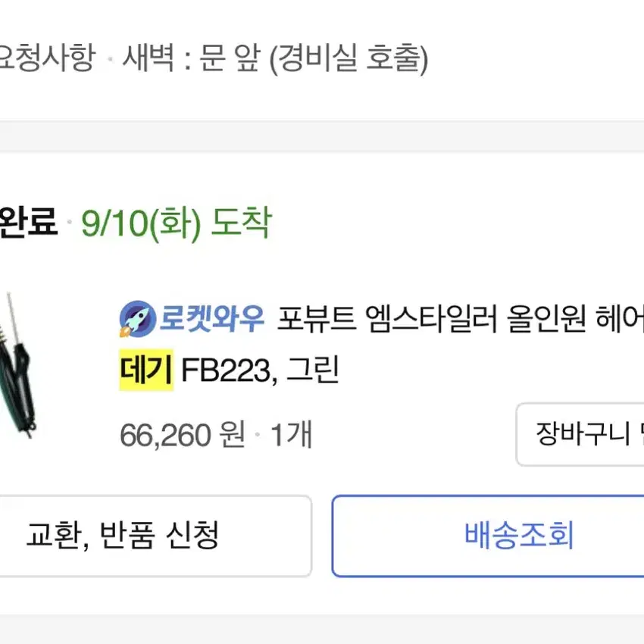Track delivery with 배송조회 button
The width and height of the screenshot is (644, 644).
coord(488,536)
